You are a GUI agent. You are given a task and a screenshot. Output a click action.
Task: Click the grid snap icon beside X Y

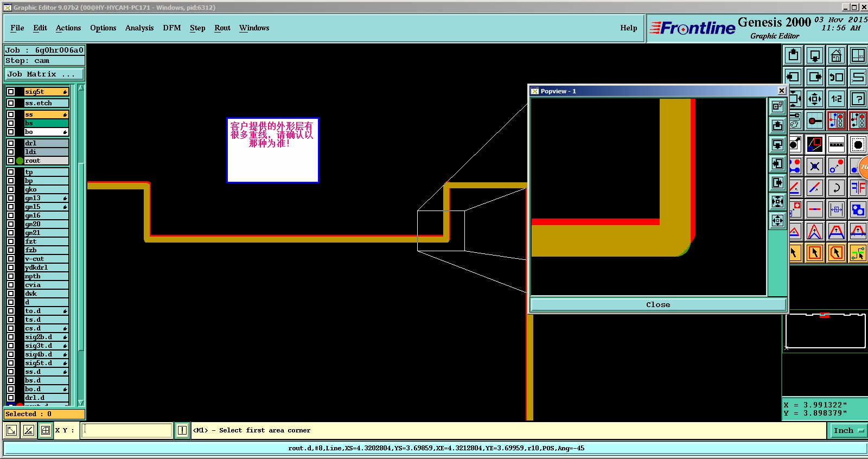tap(46, 430)
